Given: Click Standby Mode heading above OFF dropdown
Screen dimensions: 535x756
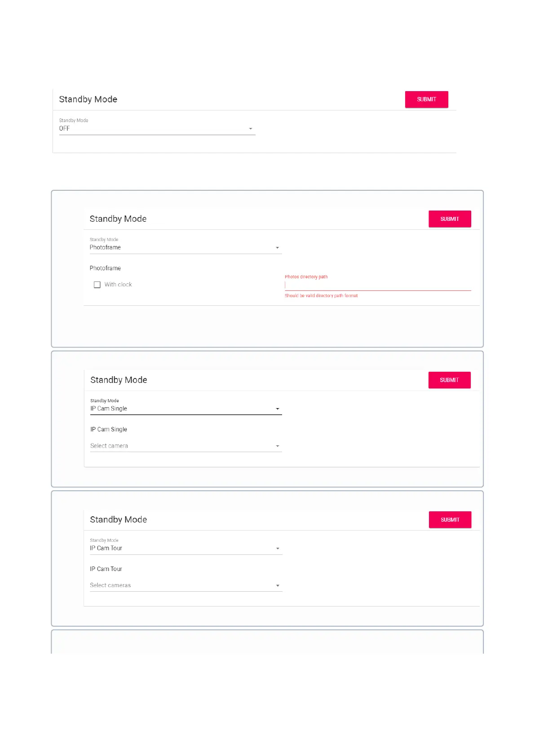Looking at the screenshot, I should tap(88, 99).
